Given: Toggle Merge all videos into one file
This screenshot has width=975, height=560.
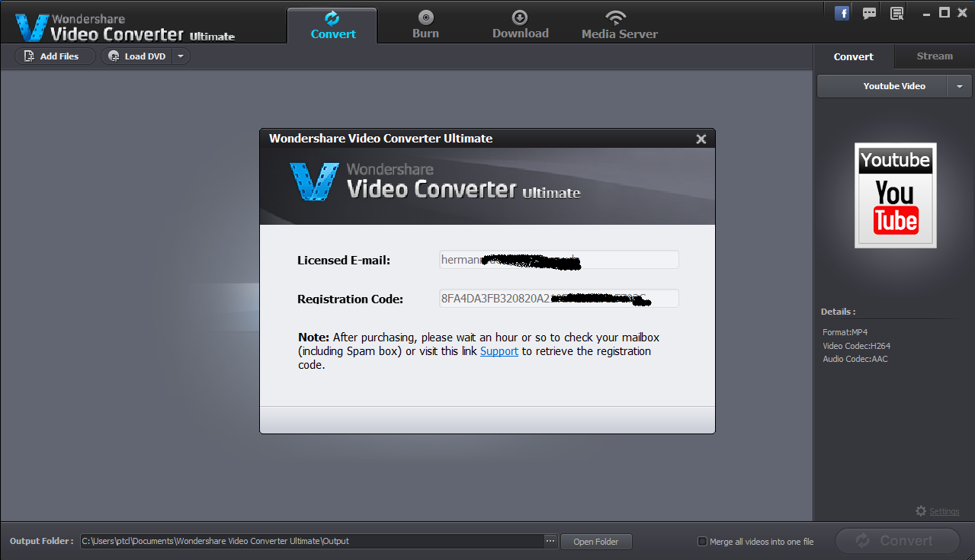Looking at the screenshot, I should (x=702, y=542).
